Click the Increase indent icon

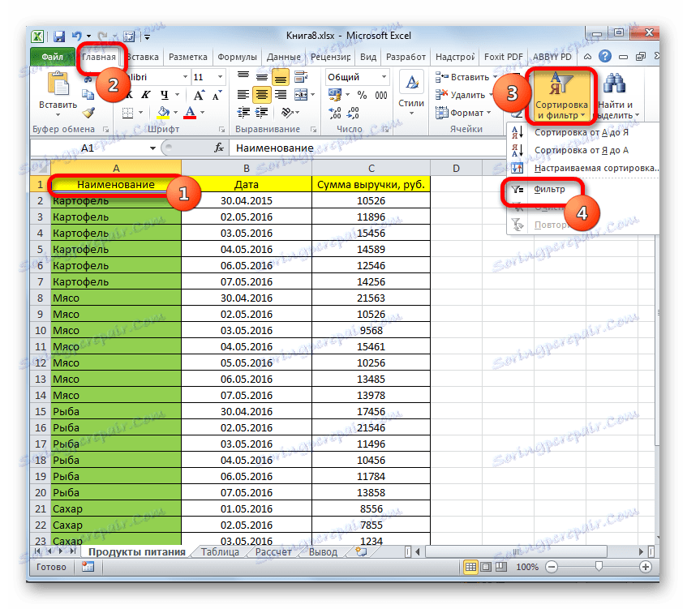tap(262, 113)
